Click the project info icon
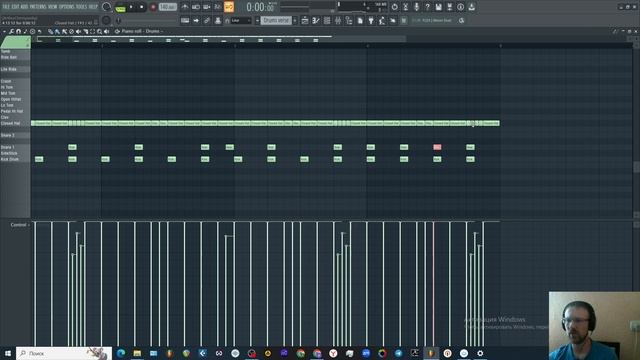This screenshot has height=360, width=640. coord(460,7)
